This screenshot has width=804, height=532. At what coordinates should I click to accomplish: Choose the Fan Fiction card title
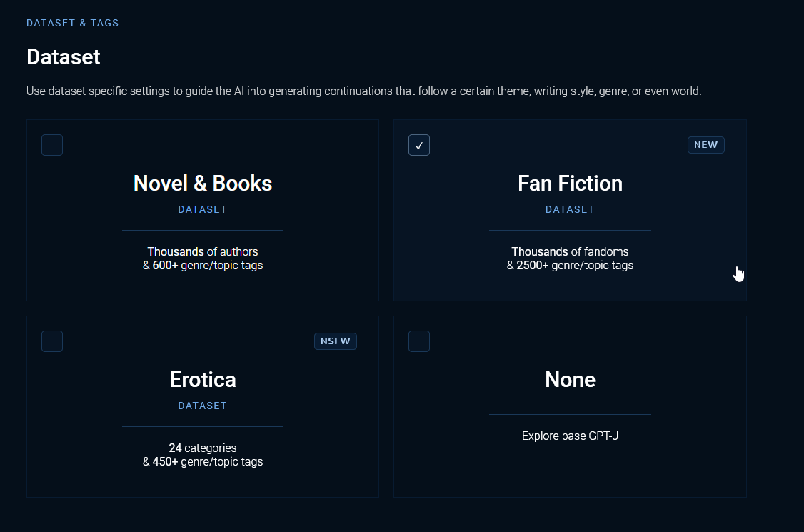click(570, 184)
